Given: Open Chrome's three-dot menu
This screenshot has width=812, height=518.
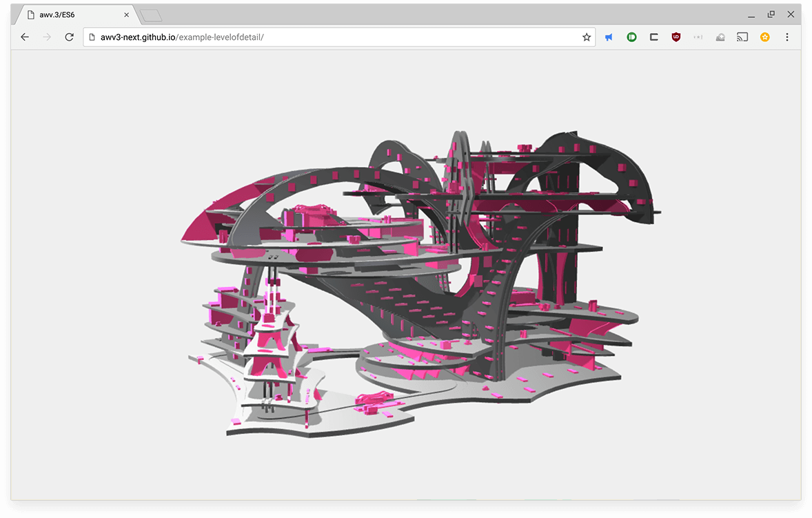Looking at the screenshot, I should coord(787,37).
